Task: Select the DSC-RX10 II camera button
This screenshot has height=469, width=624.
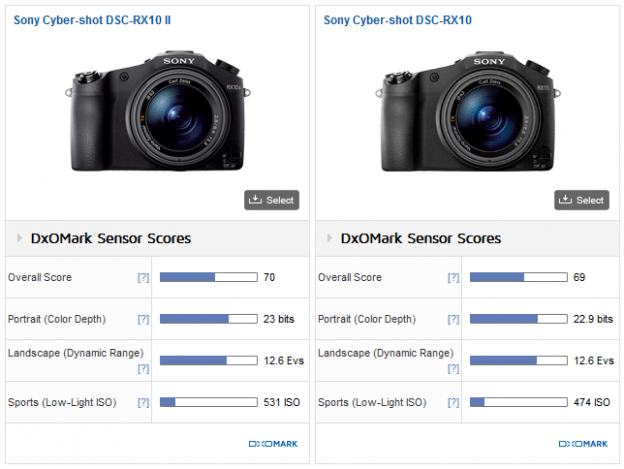Action: coord(272,200)
